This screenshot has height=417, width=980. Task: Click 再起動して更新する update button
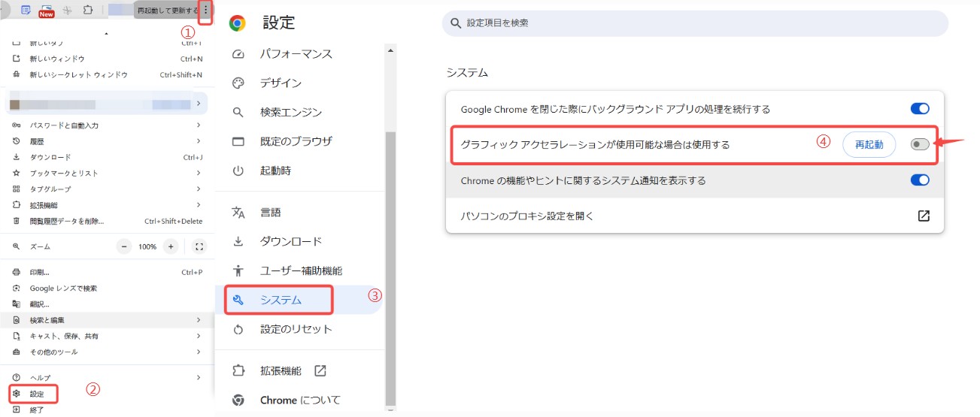pyautogui.click(x=167, y=11)
